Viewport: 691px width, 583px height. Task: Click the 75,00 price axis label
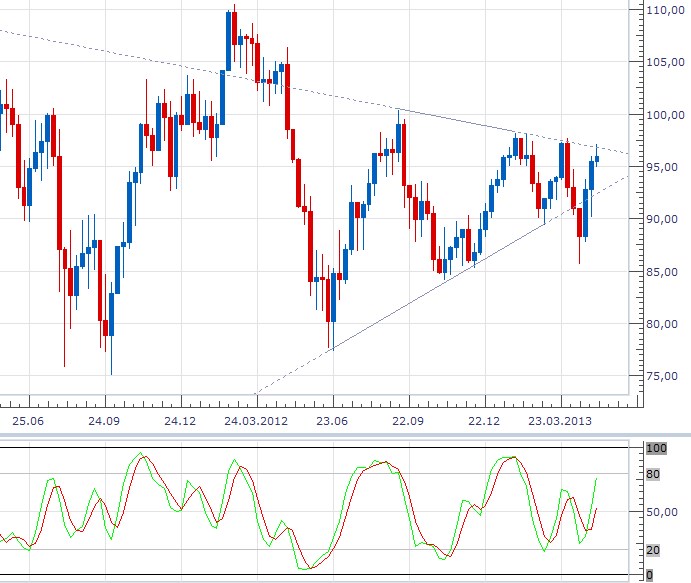tap(661, 376)
